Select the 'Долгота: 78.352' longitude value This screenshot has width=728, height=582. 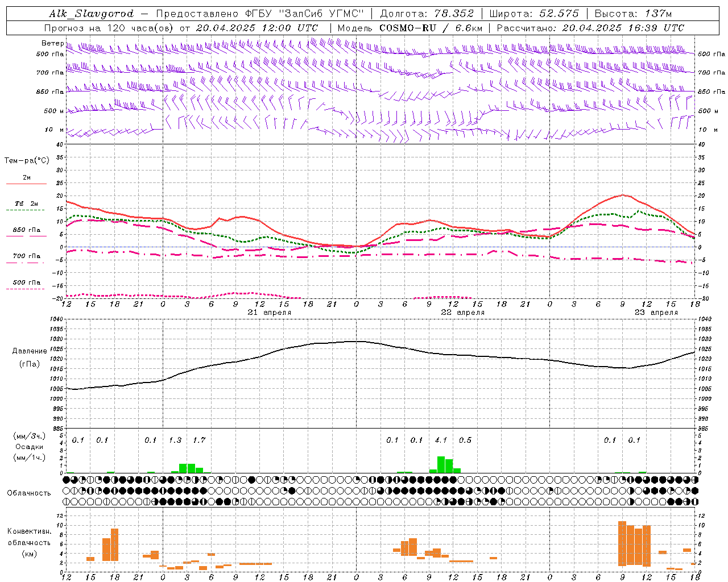427,14
